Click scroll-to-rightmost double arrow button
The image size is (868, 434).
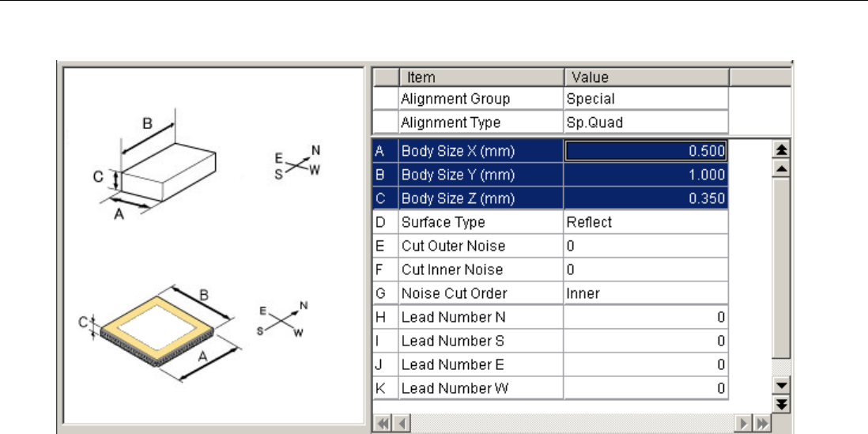[x=763, y=423]
